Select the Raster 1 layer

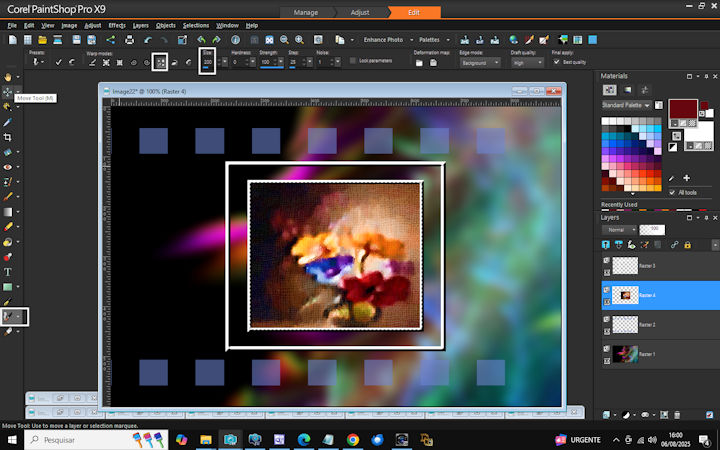(x=650, y=352)
